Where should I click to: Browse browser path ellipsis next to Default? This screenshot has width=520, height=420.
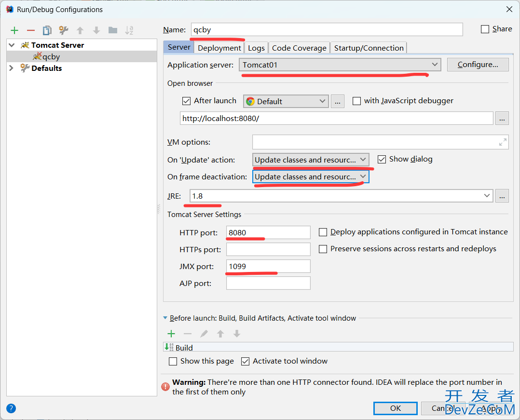(x=337, y=101)
